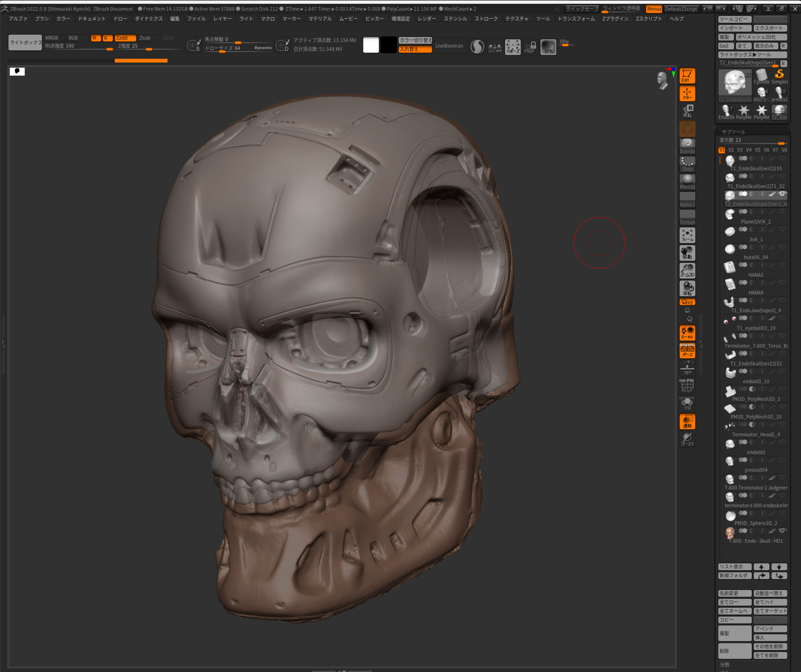Image resolution: width=801 pixels, height=672 pixels.
Task: Click the camera lock icon
Action: click(530, 47)
